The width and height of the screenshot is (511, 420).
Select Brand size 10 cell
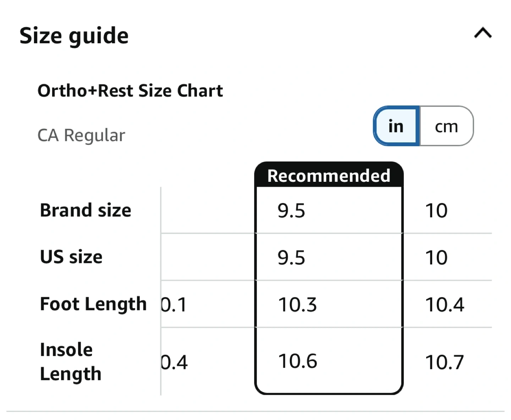[436, 211]
